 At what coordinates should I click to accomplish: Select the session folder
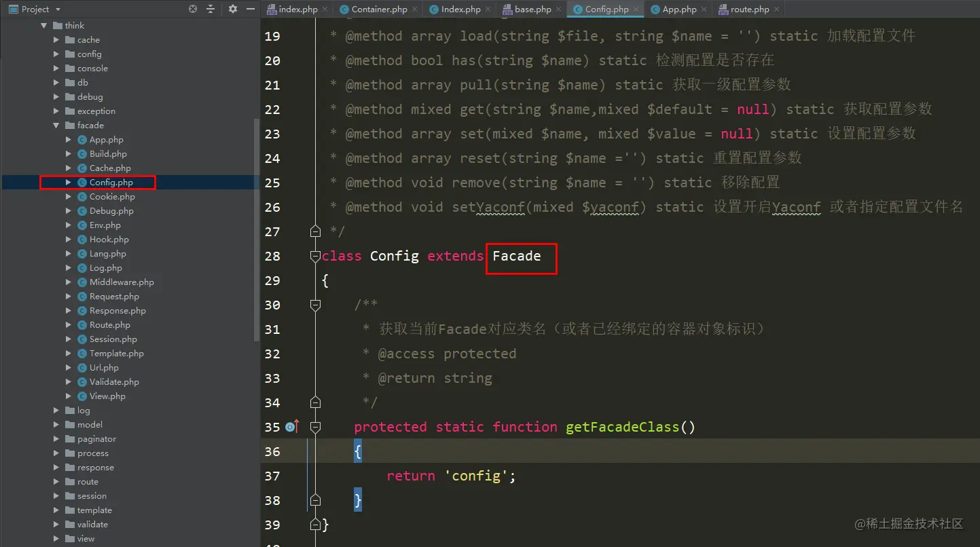point(92,496)
